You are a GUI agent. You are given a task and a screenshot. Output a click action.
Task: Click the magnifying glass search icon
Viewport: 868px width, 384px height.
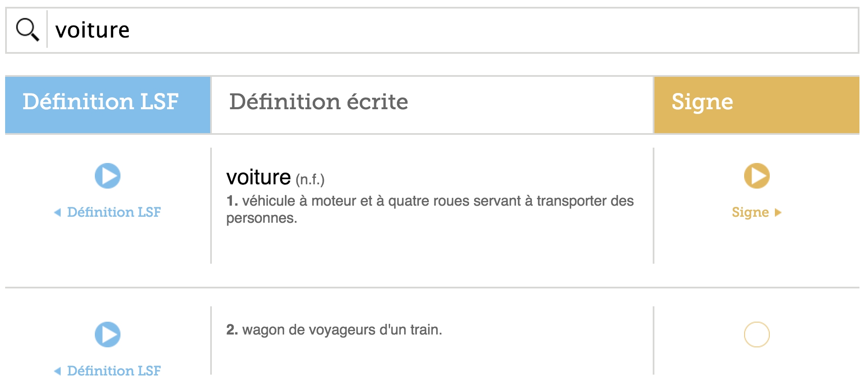pyautogui.click(x=27, y=30)
